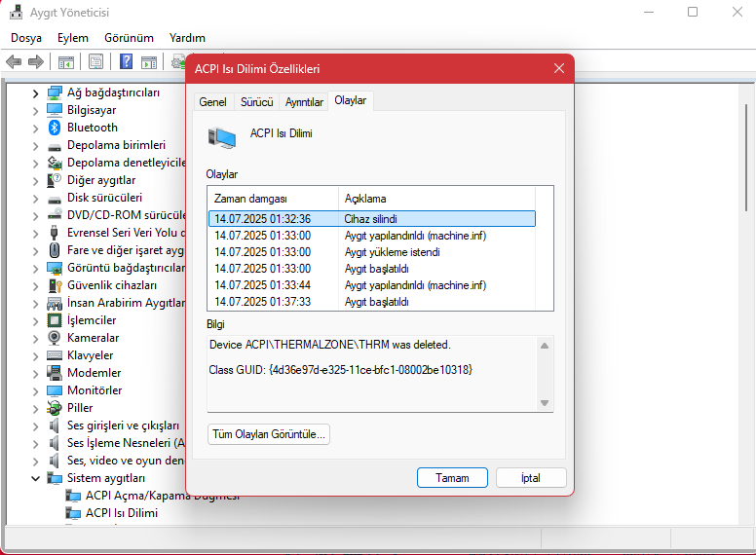Click the Modemler icon
This screenshot has height=555, width=756.
(x=55, y=372)
